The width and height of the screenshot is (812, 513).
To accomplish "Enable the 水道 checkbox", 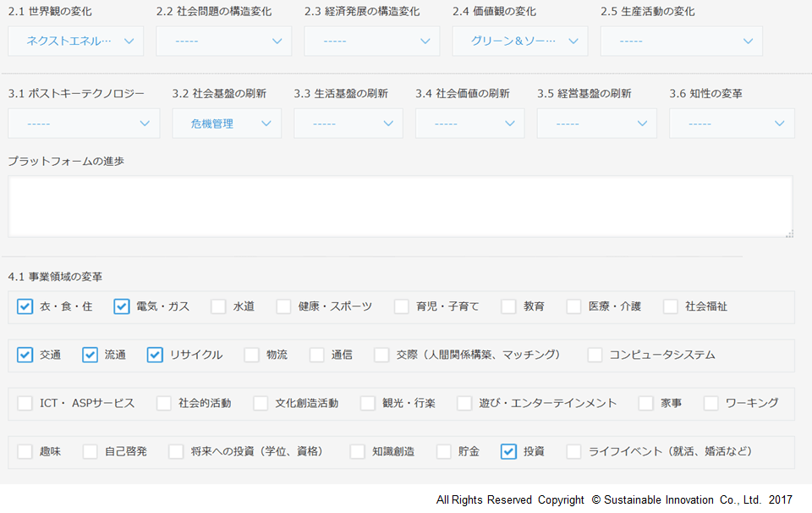I will 219,306.
